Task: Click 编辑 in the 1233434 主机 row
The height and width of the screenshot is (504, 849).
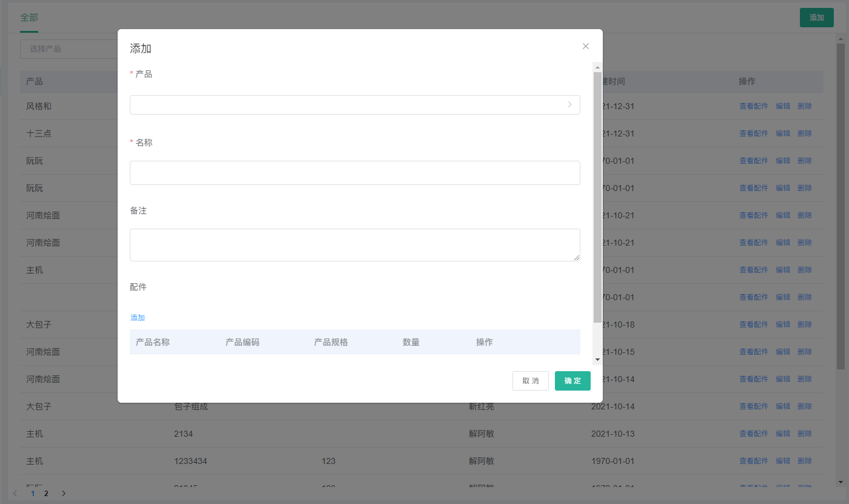Action: tap(783, 461)
